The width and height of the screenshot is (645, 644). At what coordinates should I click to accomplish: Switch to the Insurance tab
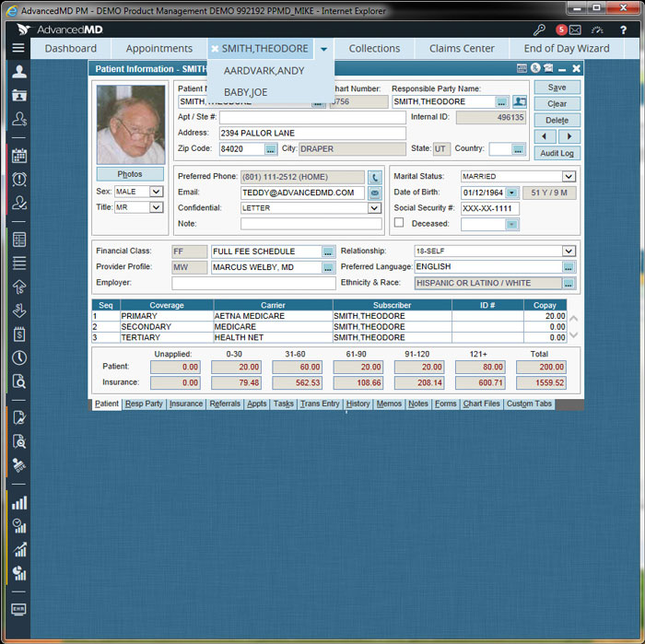[186, 404]
